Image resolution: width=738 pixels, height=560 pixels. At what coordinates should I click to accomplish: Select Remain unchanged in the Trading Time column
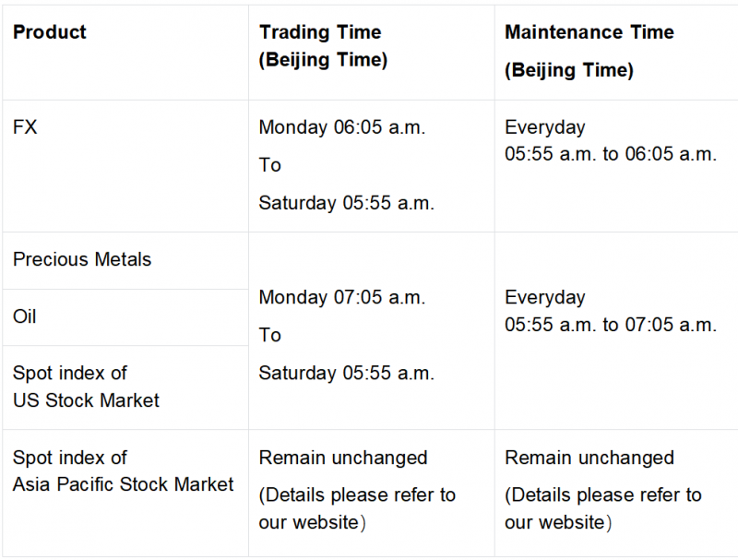(x=343, y=458)
